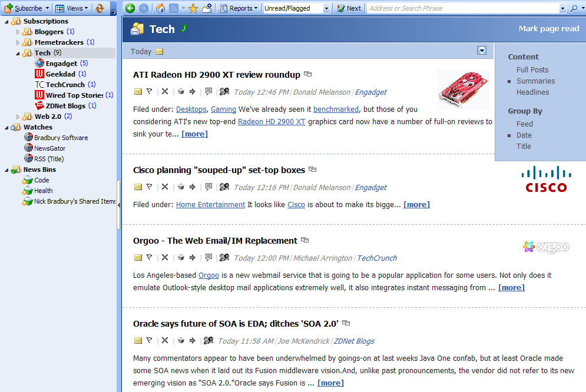Click the people icon on the Oracle article
586x392 pixels.
pos(208,340)
